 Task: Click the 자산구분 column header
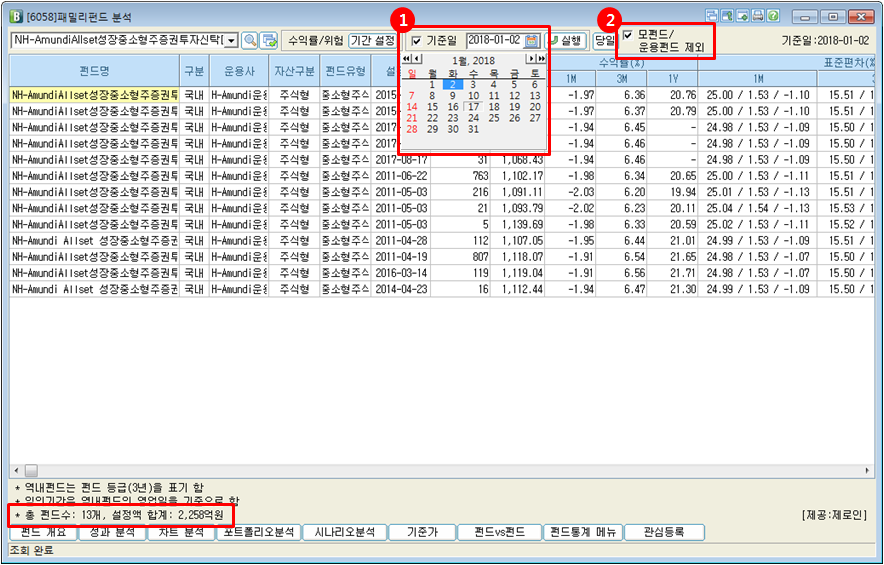(294, 71)
